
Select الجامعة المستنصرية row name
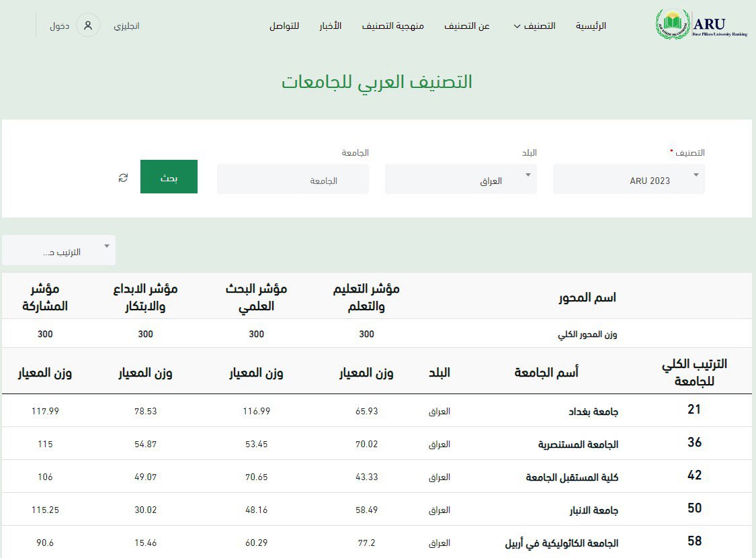click(578, 445)
